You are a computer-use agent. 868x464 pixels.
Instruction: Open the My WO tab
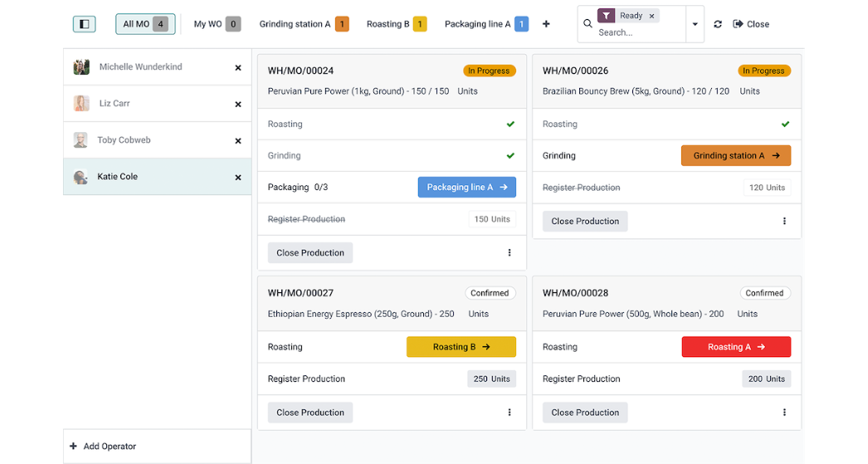[216, 24]
